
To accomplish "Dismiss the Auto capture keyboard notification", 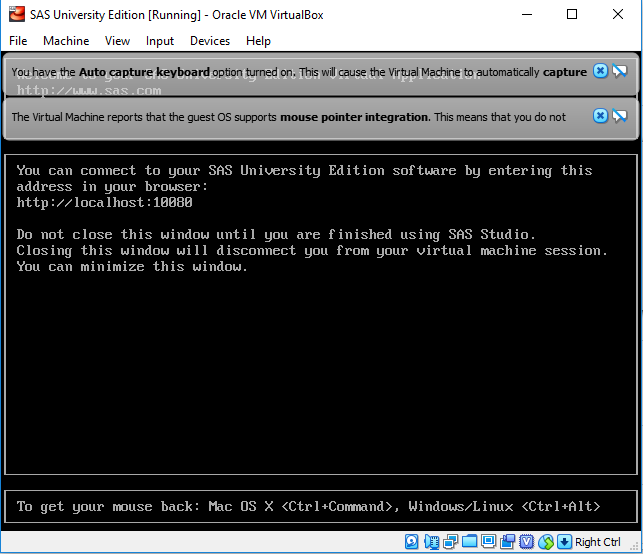I will coord(600,71).
